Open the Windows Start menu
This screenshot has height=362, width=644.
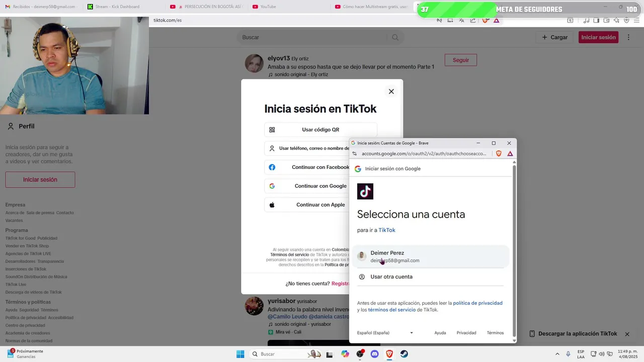click(x=240, y=354)
